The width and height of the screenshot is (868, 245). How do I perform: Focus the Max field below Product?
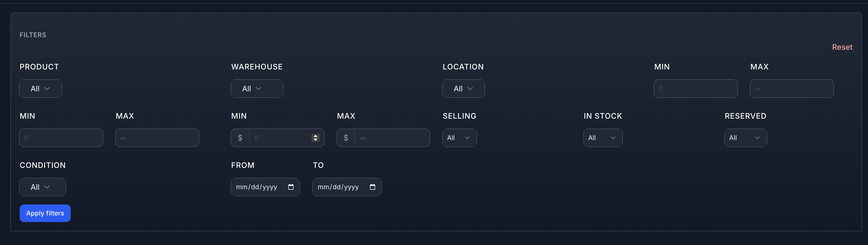[157, 138]
